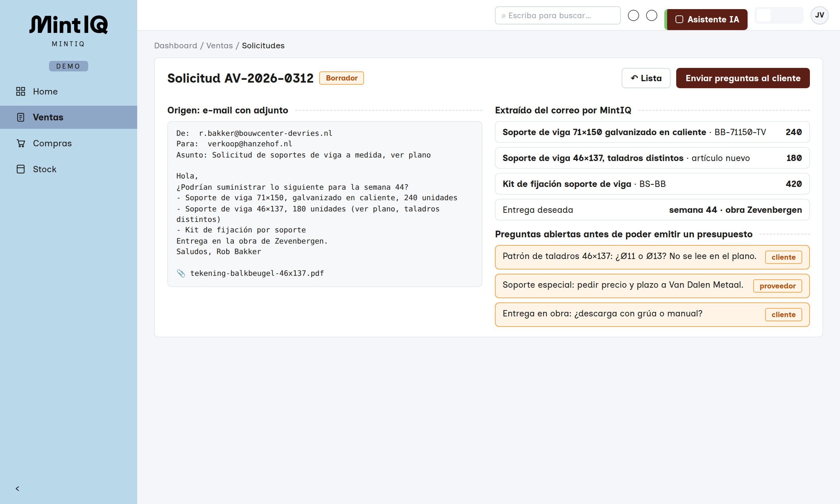Screen dimensions: 840x504
Task: Click the proveedor tag
Action: click(x=778, y=286)
